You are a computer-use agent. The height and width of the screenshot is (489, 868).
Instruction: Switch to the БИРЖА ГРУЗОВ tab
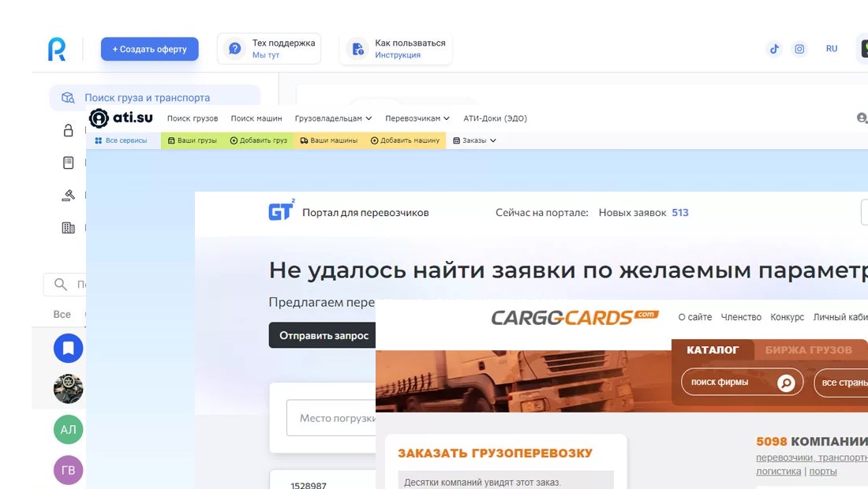click(x=808, y=350)
